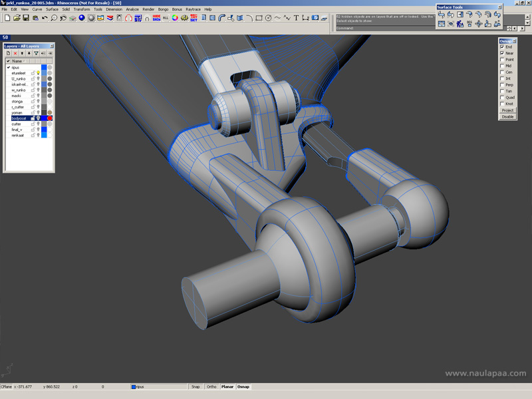Viewport: 532px width, 399px height.
Task: Click the Undo arrow icon in toolbar
Action: pyautogui.click(x=45, y=18)
